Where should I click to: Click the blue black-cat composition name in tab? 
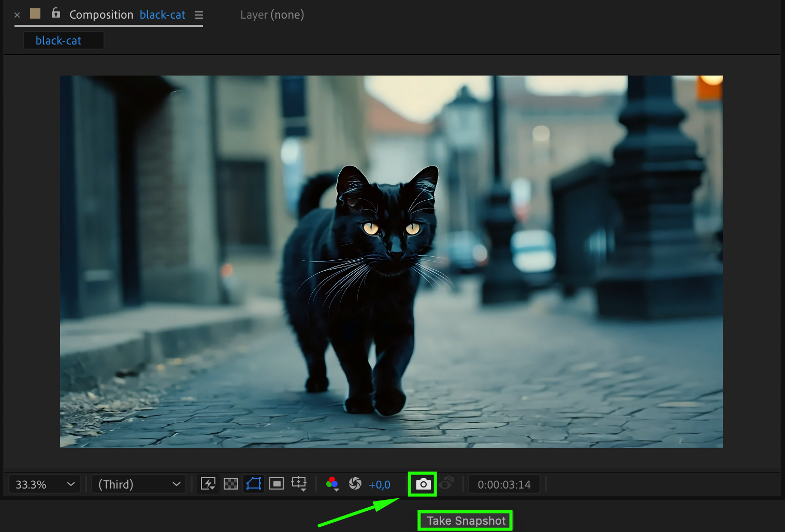point(162,15)
